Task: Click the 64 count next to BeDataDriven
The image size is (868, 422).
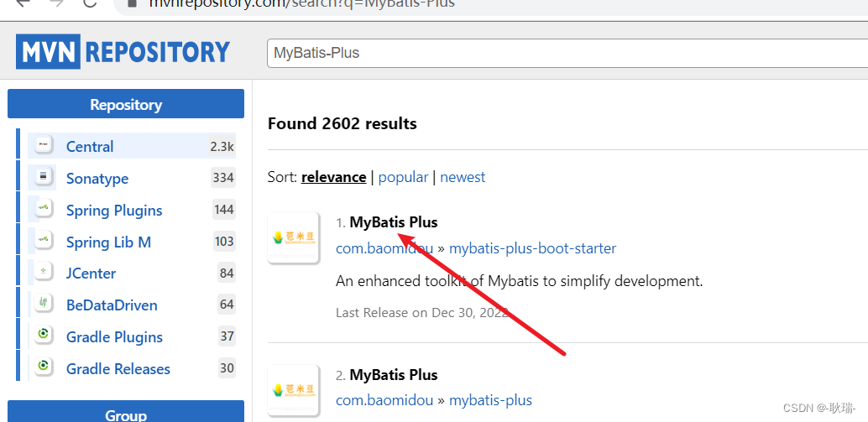Action: pos(227,305)
